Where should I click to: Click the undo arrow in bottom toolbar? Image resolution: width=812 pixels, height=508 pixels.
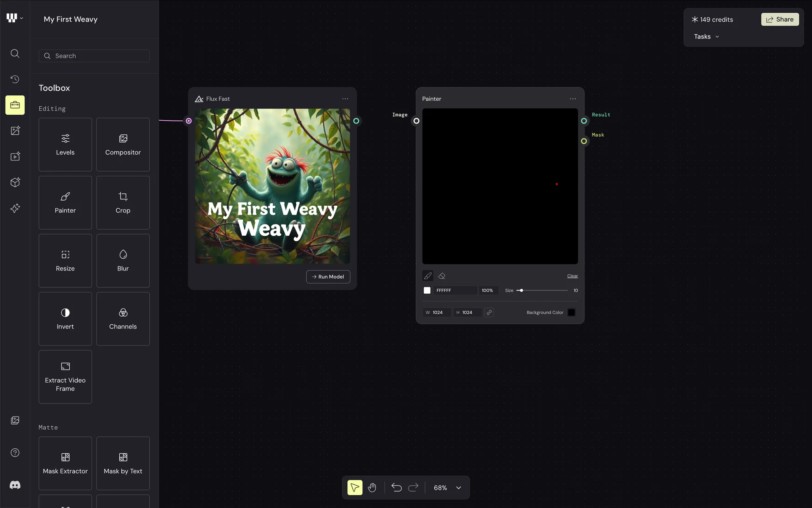click(396, 488)
